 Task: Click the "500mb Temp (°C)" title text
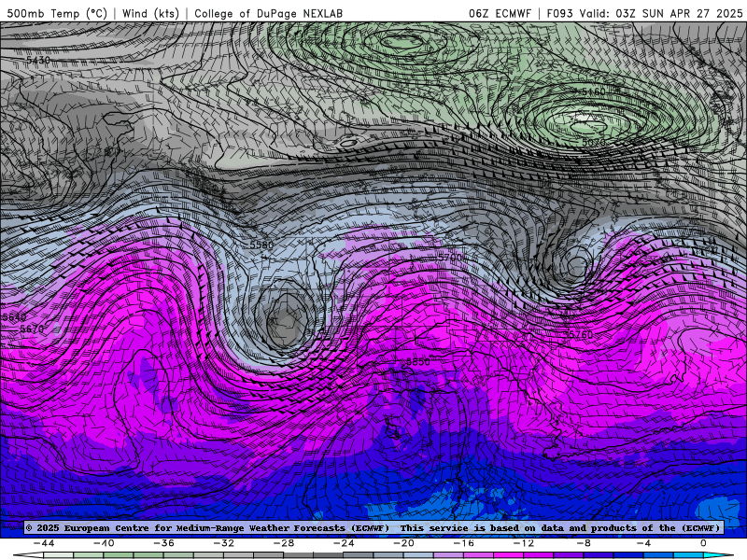coord(57,13)
